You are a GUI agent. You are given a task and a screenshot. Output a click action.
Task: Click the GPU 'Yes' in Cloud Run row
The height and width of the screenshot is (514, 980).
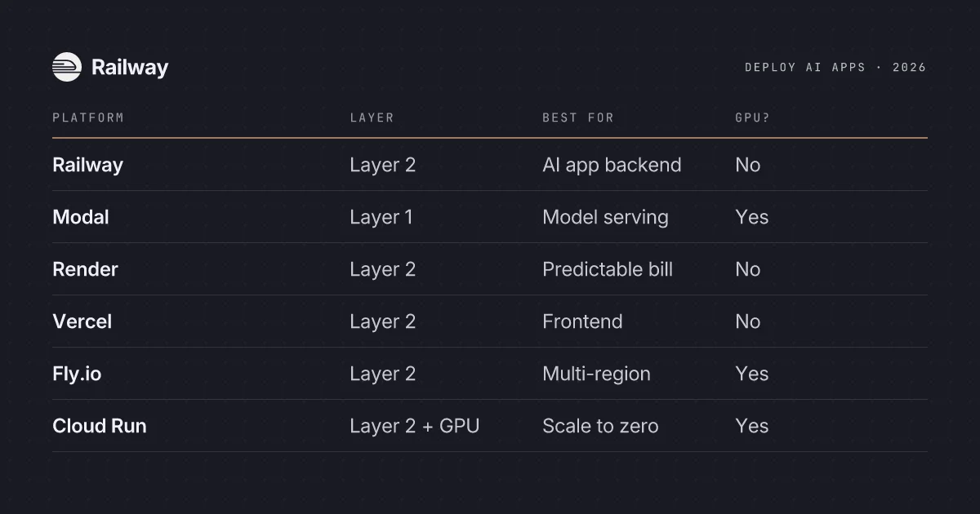[x=752, y=426]
